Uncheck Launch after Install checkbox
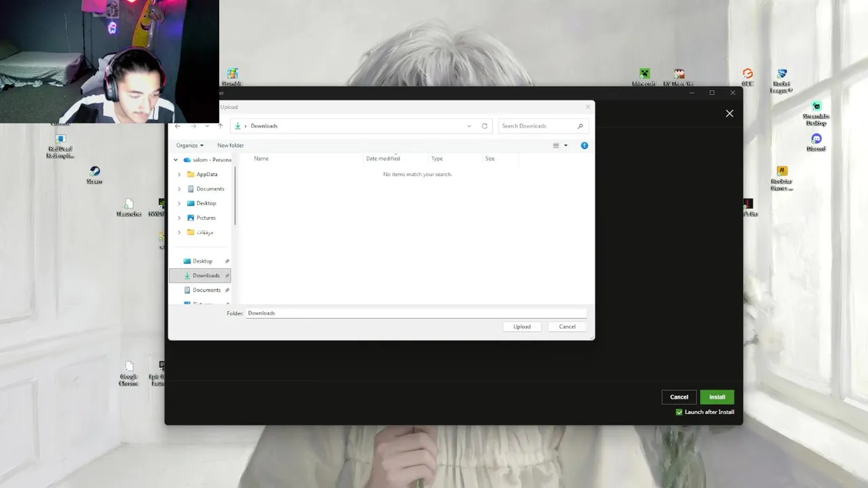This screenshot has height=488, width=868. (679, 412)
